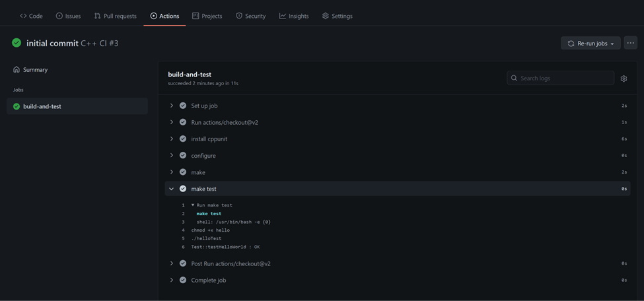644x301 pixels.
Task: Open the three-dots more options menu
Action: (630, 43)
